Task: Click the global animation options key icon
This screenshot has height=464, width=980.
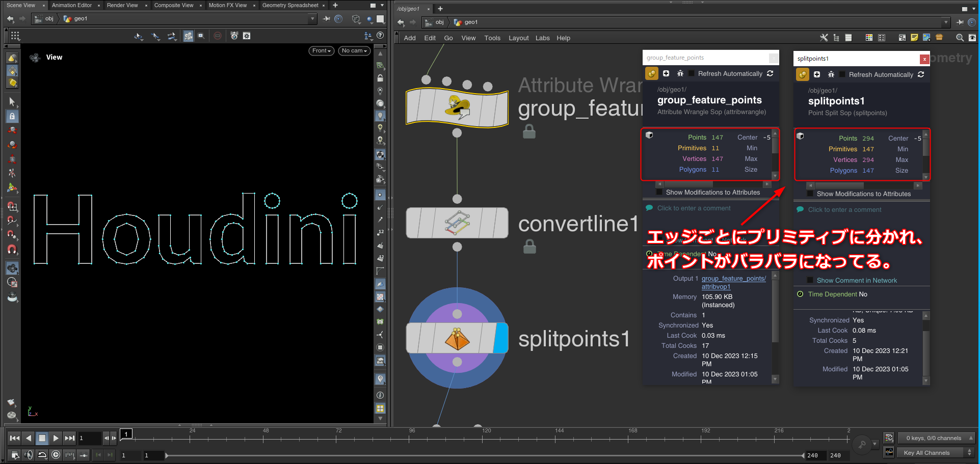Action: coord(862,445)
